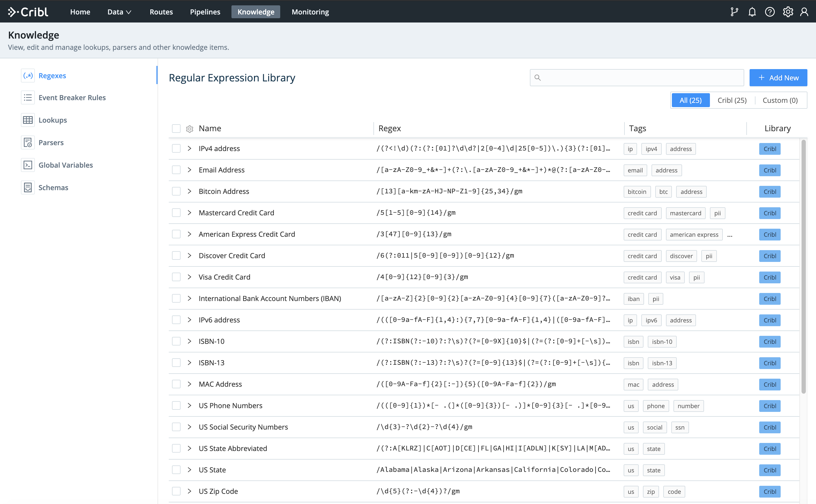Switch to the Custom (0) filter tab
The height and width of the screenshot is (504, 816).
pyautogui.click(x=780, y=100)
